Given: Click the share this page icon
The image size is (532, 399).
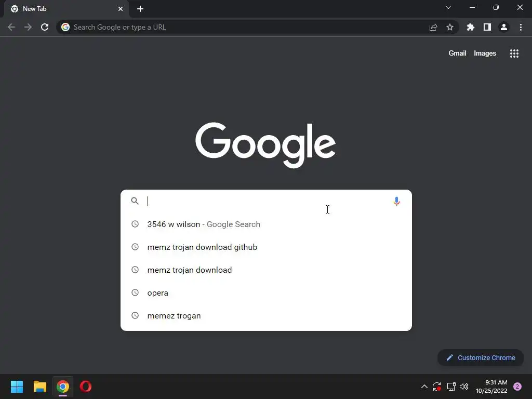Looking at the screenshot, I should [433, 27].
